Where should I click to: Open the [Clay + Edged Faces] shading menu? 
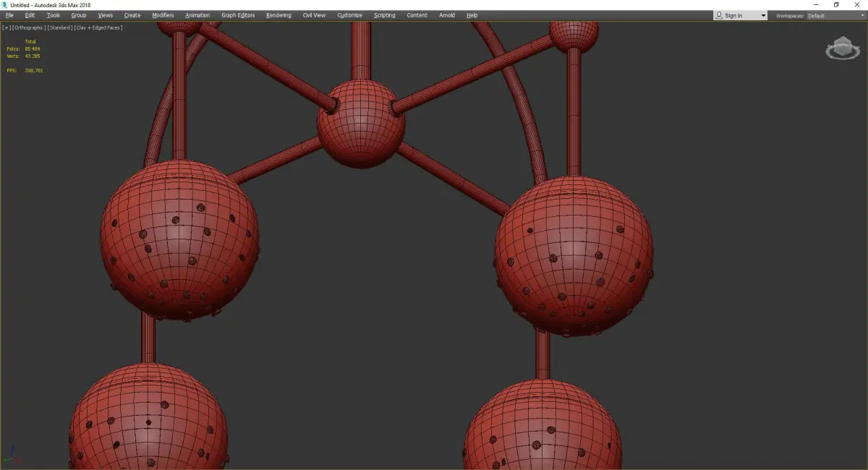(x=98, y=27)
